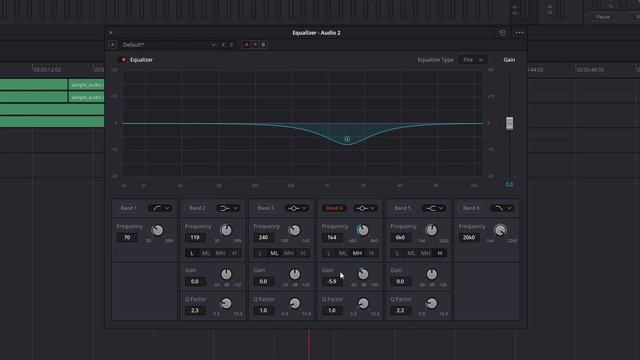This screenshot has height=360, width=640.
Task: Disable the active Band 4
Action: coord(334,208)
